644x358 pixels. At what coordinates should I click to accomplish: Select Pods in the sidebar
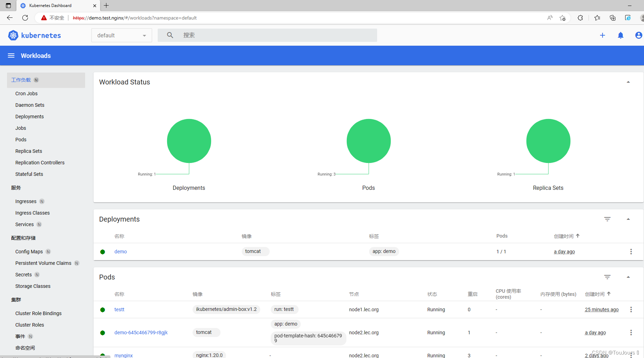[21, 139]
